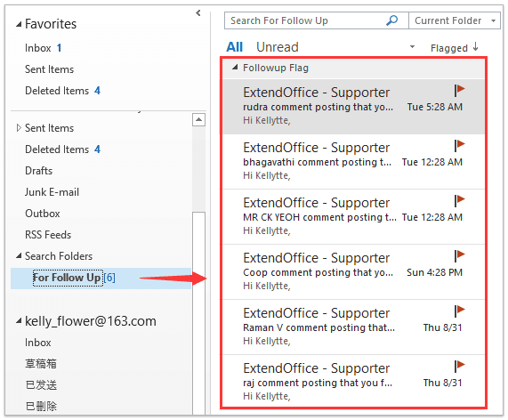Image resolution: width=508 pixels, height=420 pixels.
Task: Collapse the Search Folders node
Action: click(x=19, y=256)
